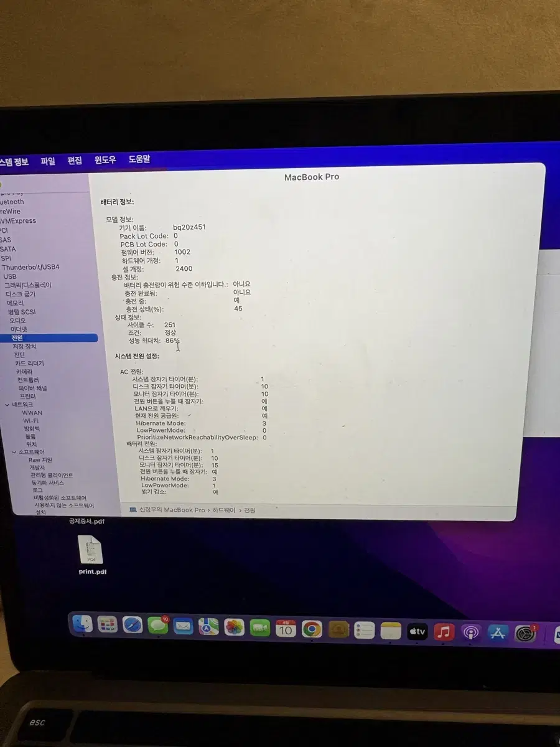Open Launchpad in the Dock
This screenshot has width=560, height=747.
[108, 624]
